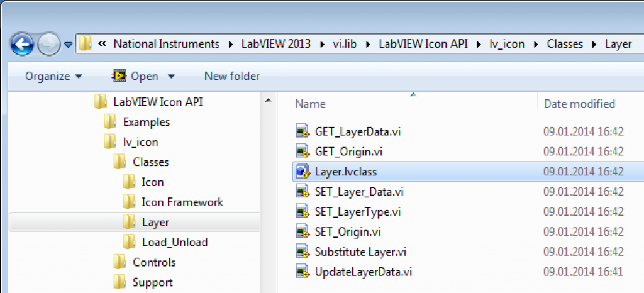Select the file name GET_LayerData.vi
Screen dimensions: 644x293
click(x=358, y=132)
